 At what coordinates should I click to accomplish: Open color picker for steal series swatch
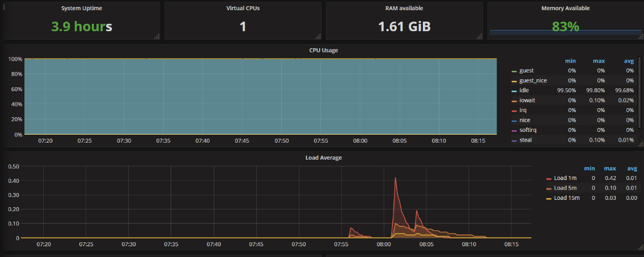pos(514,141)
